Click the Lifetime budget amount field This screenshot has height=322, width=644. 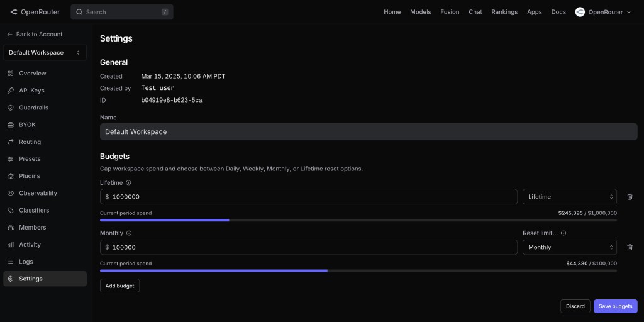pos(309,197)
